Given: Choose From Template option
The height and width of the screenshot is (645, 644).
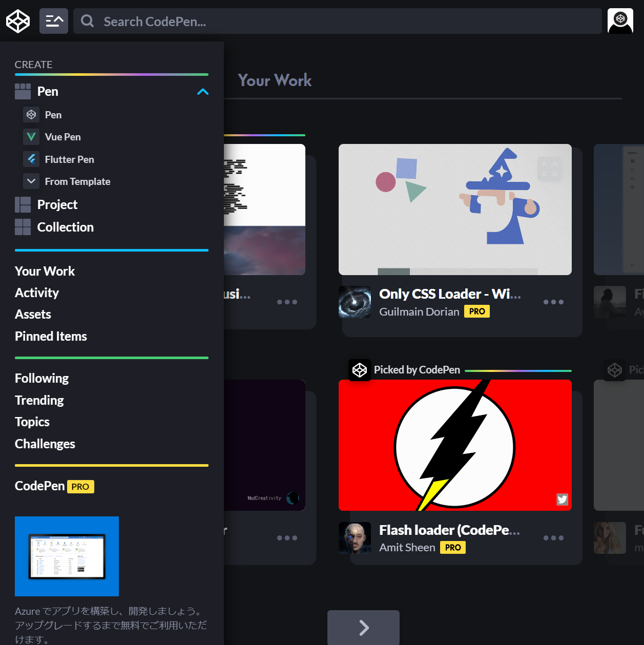Looking at the screenshot, I should pyautogui.click(x=77, y=181).
